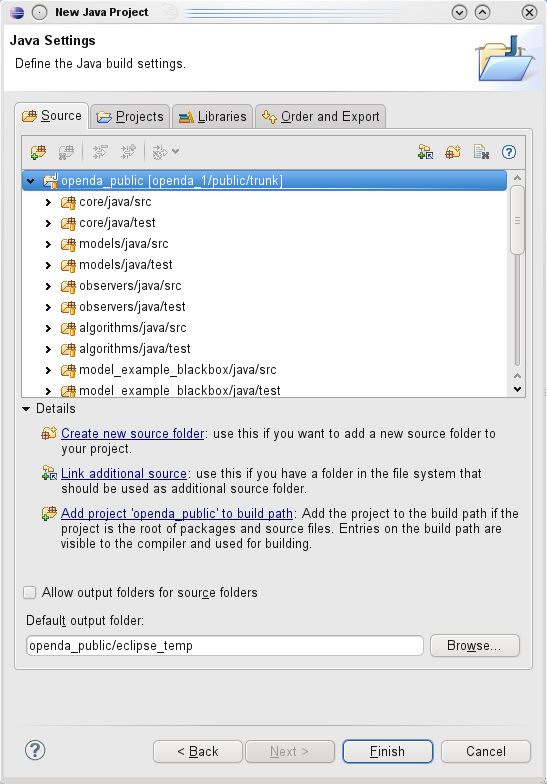Viewport: 547px width, 784px height.
Task: Click the sticky pin button in title bar
Action: (40, 12)
